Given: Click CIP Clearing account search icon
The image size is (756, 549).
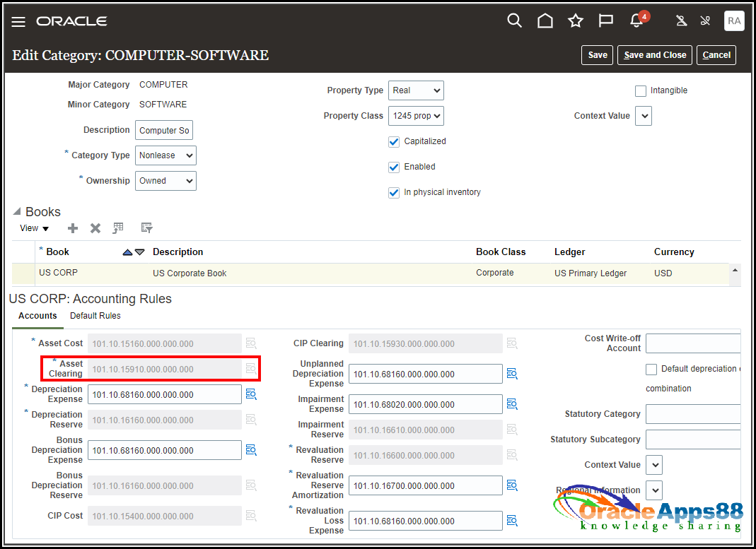Looking at the screenshot, I should point(512,343).
